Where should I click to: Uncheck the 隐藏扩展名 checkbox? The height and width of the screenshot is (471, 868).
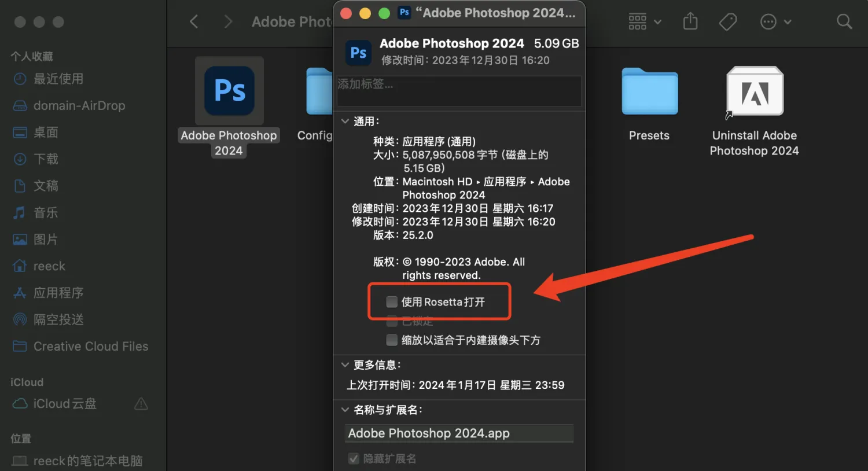354,458
